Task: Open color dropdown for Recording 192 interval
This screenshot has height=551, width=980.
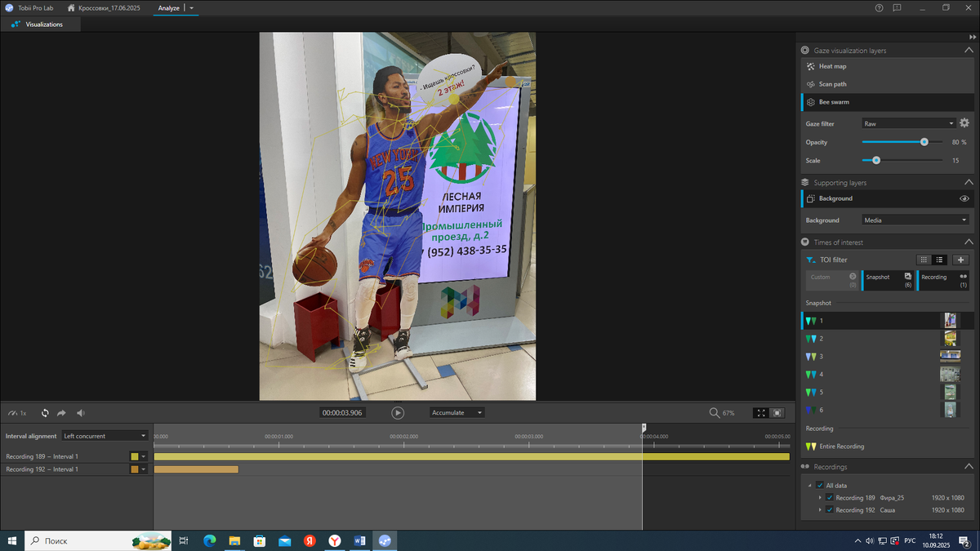Action: pos(144,469)
